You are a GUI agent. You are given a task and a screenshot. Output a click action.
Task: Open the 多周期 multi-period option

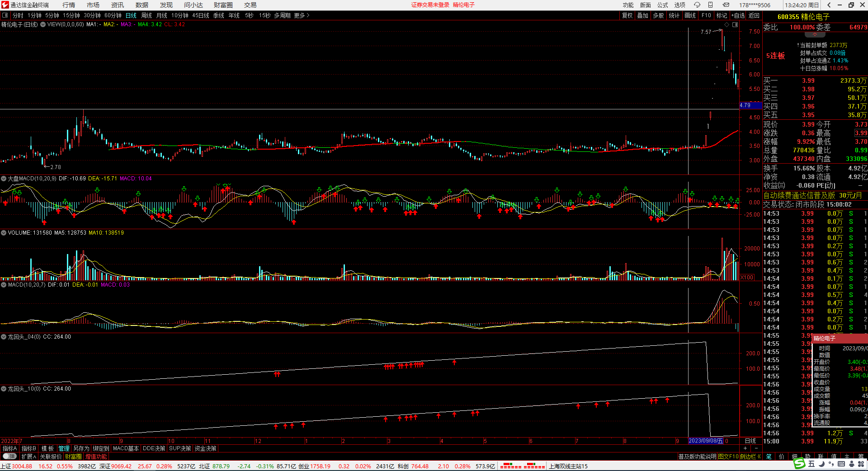[282, 15]
